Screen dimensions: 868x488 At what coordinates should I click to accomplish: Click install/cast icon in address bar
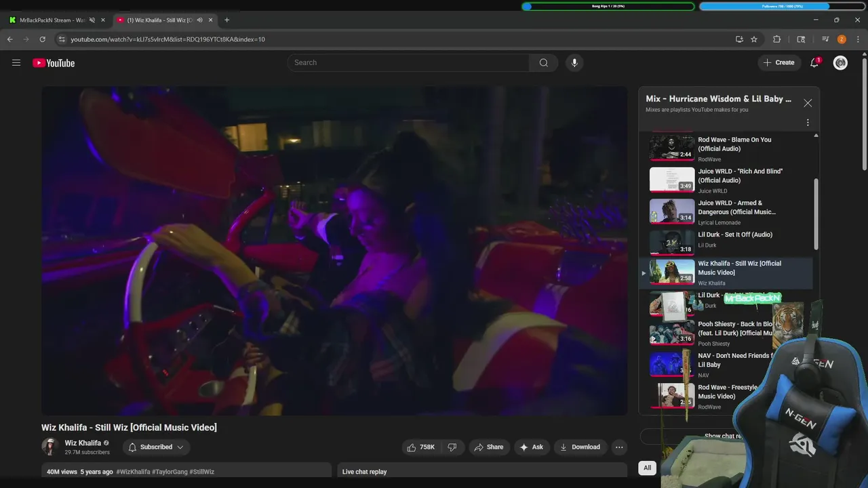739,39
